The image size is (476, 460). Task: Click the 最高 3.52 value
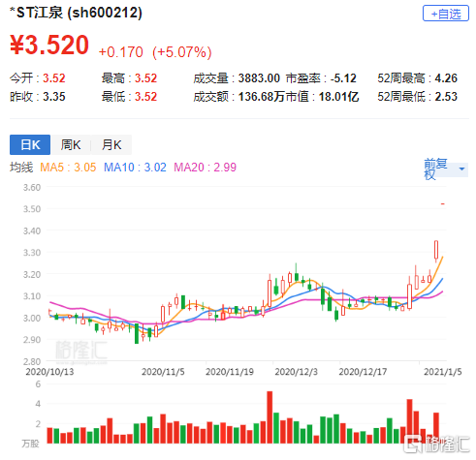click(129, 78)
